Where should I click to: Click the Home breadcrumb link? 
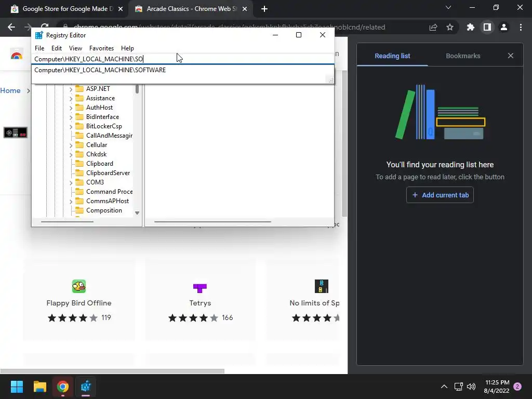[10, 90]
